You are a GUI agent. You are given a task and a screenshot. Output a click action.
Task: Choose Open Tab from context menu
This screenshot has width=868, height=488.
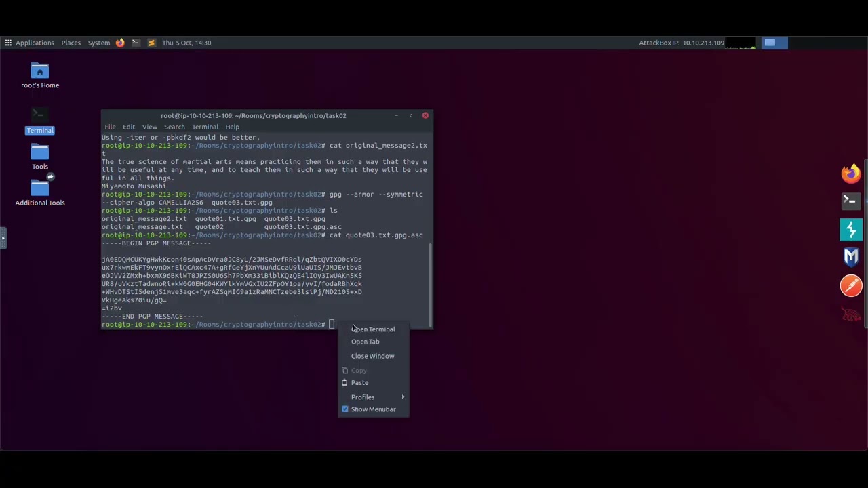pyautogui.click(x=373, y=342)
